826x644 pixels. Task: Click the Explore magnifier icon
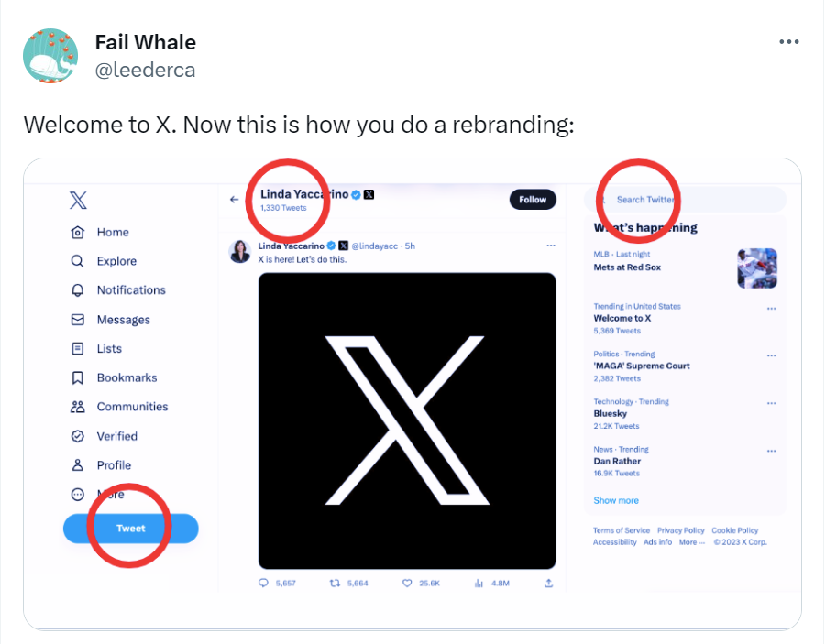(77, 261)
